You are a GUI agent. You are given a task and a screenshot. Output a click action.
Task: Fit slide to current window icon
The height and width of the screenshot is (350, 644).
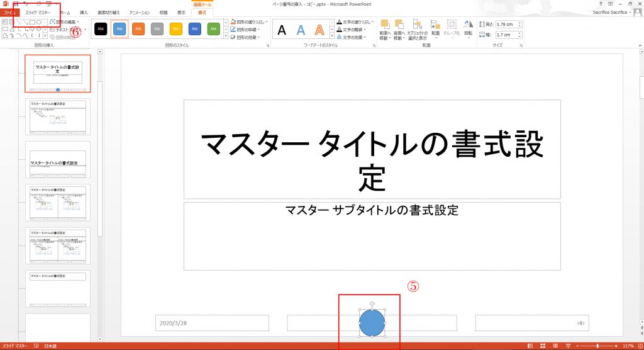[640, 346]
